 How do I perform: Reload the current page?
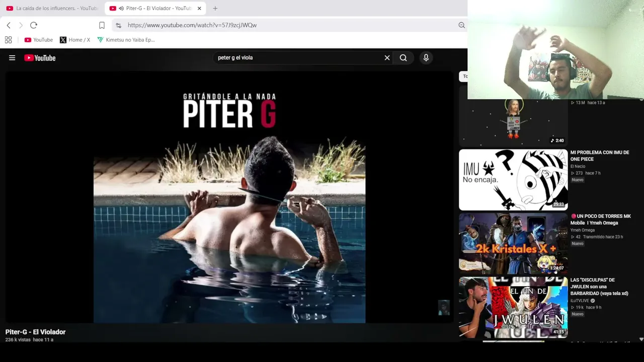(x=34, y=25)
